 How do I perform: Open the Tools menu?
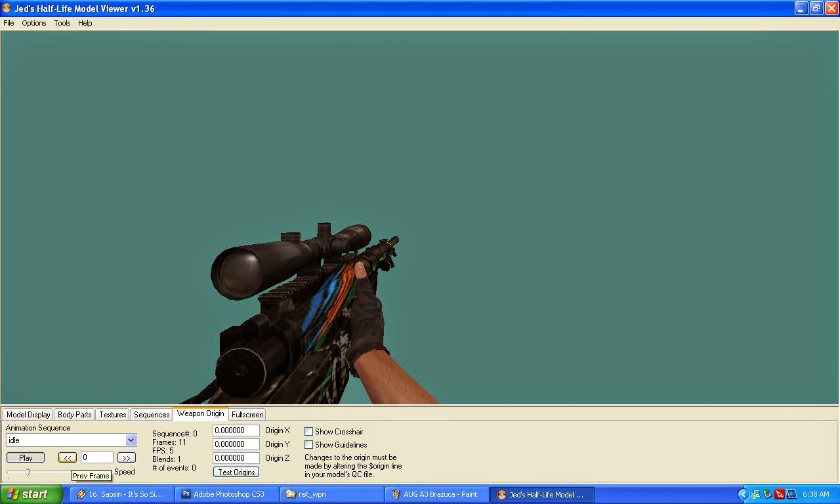click(62, 23)
